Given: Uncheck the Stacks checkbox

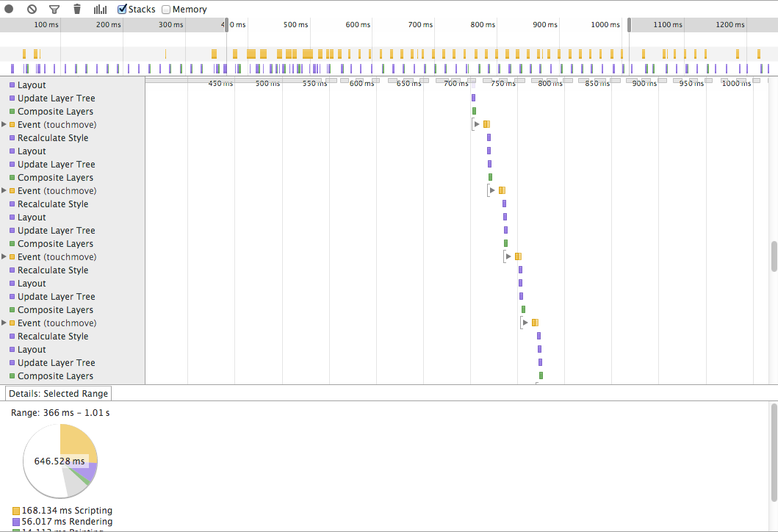Looking at the screenshot, I should pos(123,10).
